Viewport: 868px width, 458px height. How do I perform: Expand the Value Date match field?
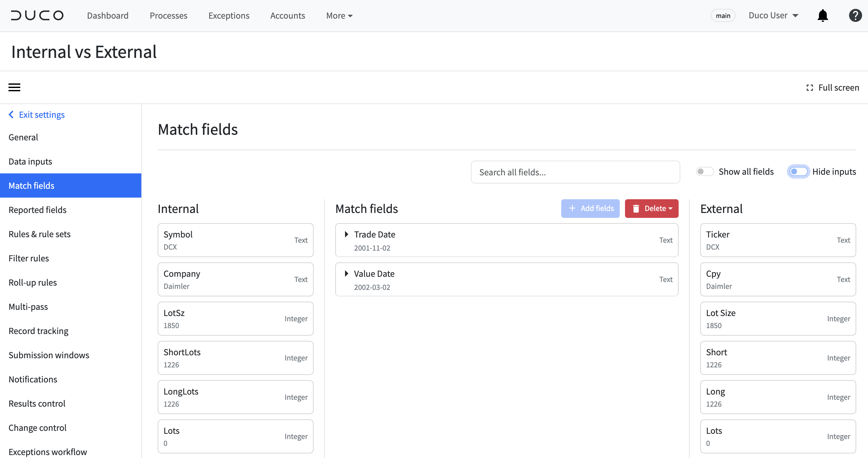346,273
